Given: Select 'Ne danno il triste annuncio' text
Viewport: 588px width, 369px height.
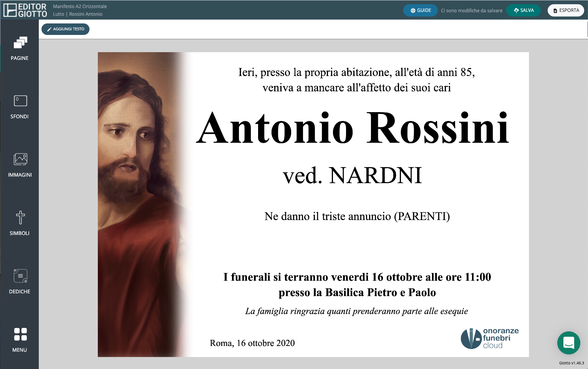Looking at the screenshot, I should pos(357,216).
